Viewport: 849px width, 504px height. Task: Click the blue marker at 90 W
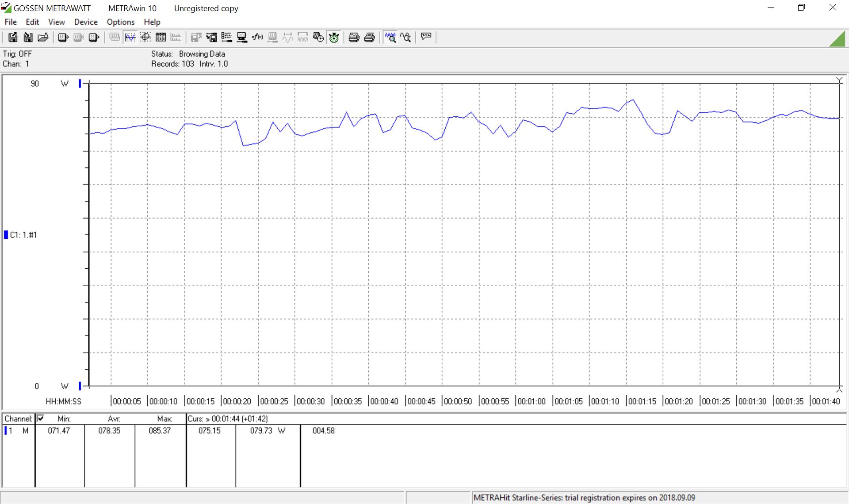(80, 83)
